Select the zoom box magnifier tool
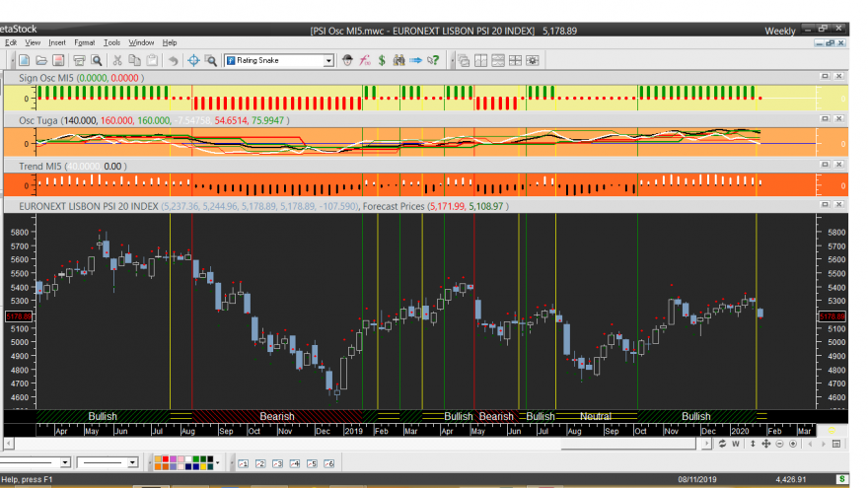Viewport: 868px width, 488px height. point(210,60)
